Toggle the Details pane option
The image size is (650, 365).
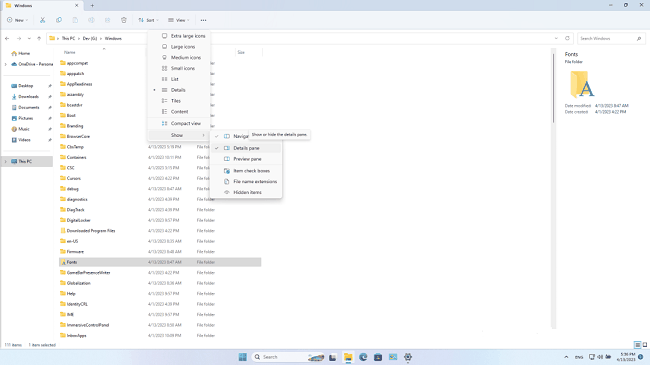246,148
